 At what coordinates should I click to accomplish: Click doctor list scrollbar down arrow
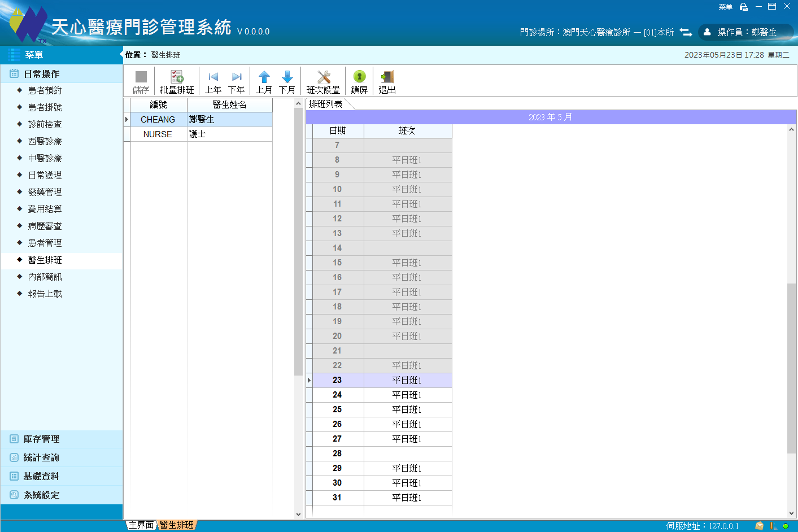pos(299,514)
